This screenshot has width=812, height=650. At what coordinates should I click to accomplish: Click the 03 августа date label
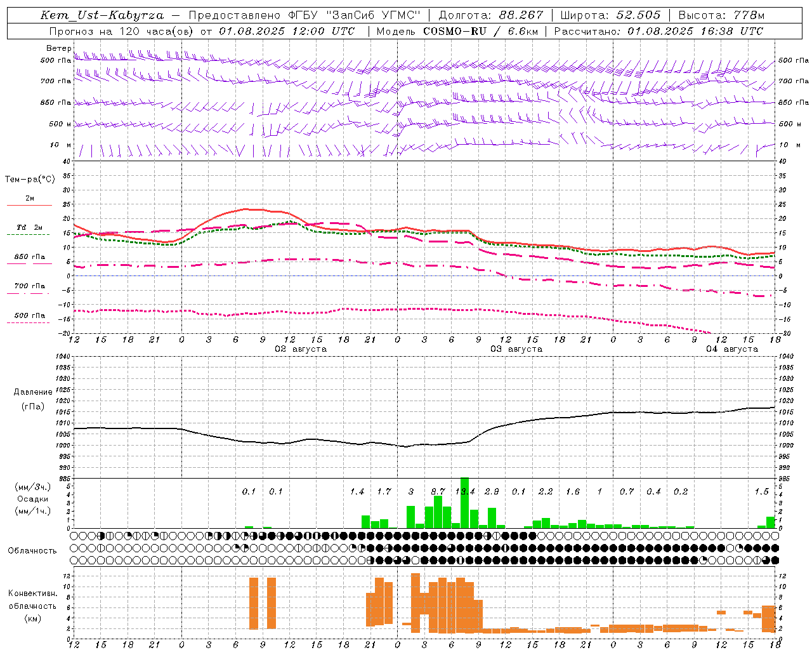point(516,349)
